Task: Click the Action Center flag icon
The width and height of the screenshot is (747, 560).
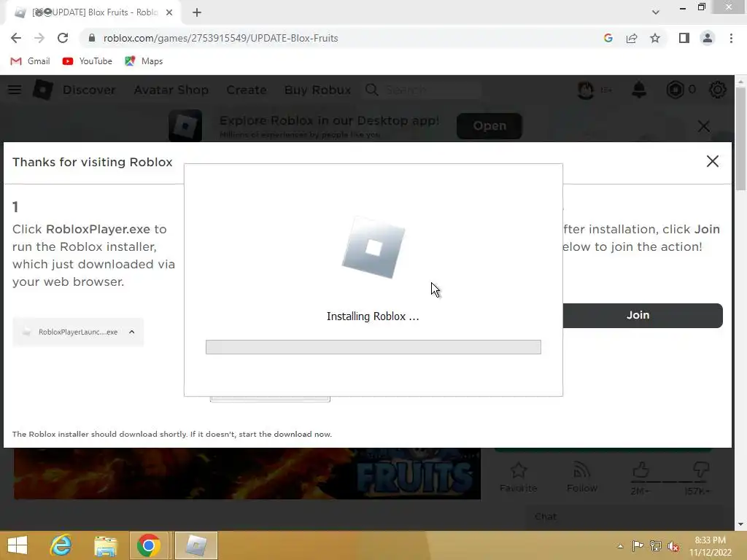Action: pos(638,546)
